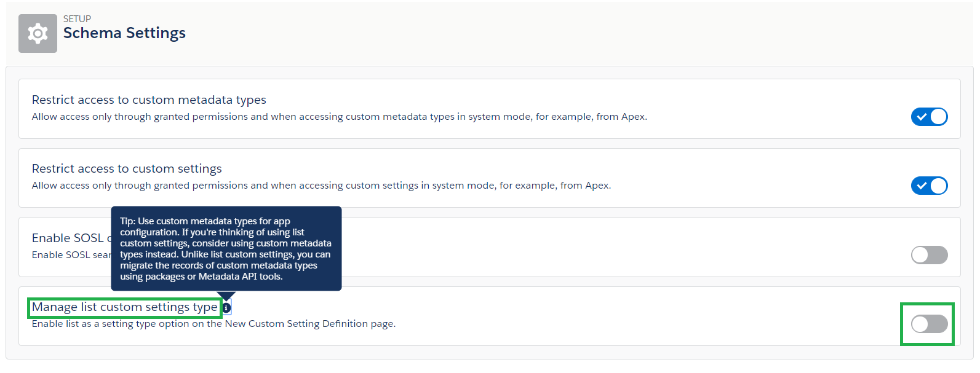Image resolution: width=980 pixels, height=373 pixels.
Task: Select the Restrict access to custom metadata types heading
Action: 149,100
